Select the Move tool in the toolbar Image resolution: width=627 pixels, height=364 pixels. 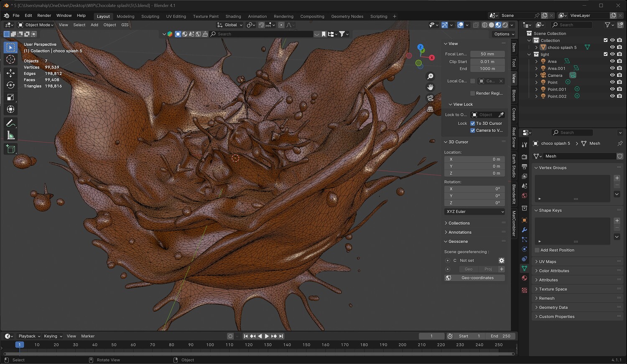(x=10, y=73)
